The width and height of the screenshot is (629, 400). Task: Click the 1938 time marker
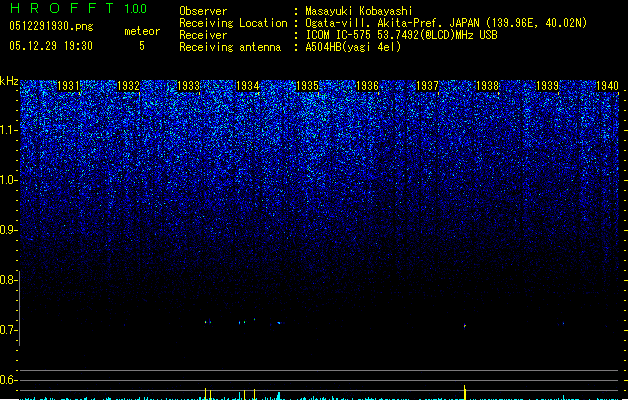(487, 86)
